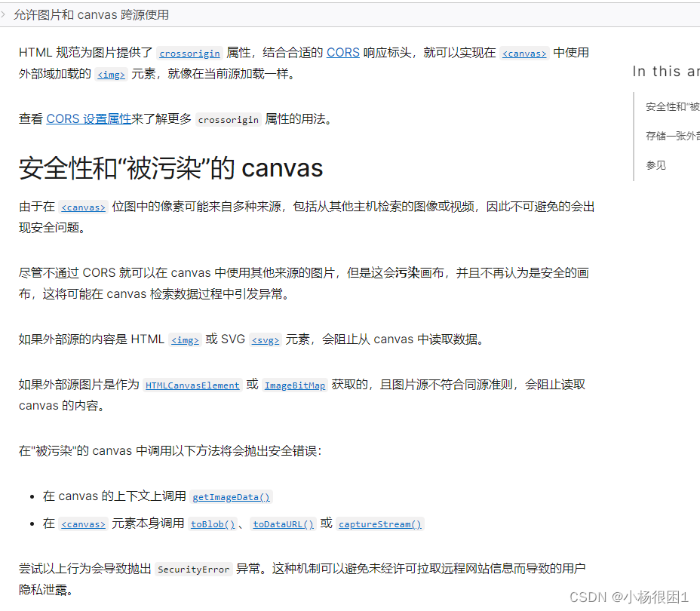The image size is (700, 611).
Task: Click the <svg> element link
Action: [x=265, y=340]
